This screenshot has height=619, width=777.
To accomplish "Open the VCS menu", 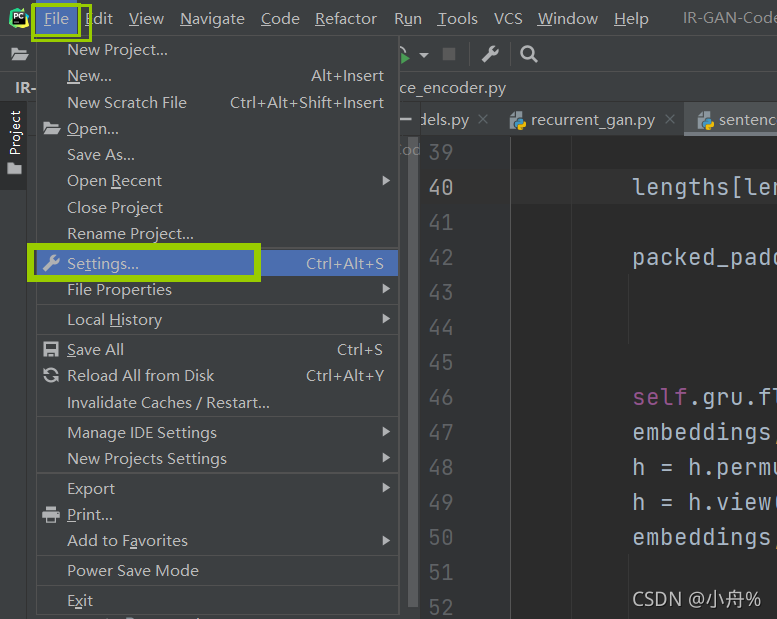I will (508, 19).
